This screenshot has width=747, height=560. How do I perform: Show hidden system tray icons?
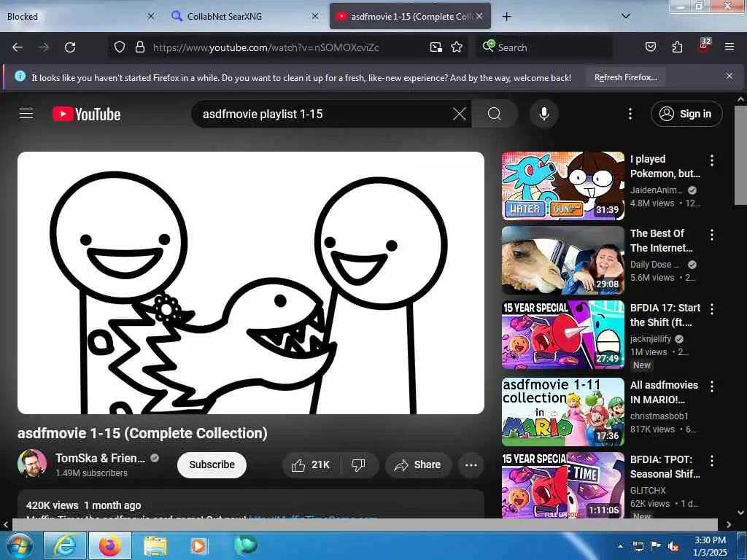point(620,546)
